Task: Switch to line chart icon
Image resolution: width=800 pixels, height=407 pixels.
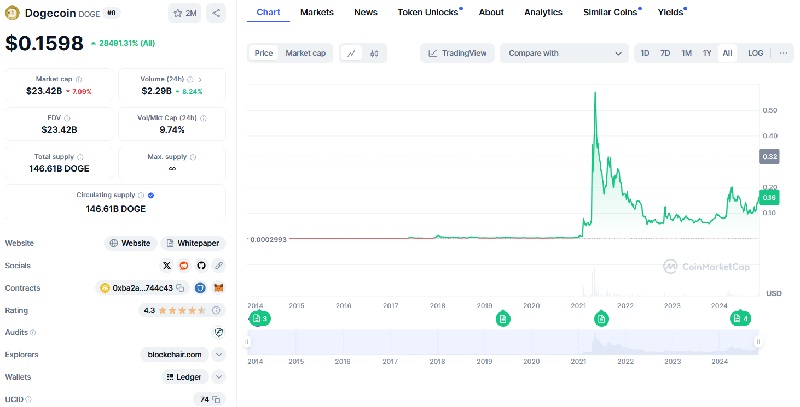Action: point(351,53)
